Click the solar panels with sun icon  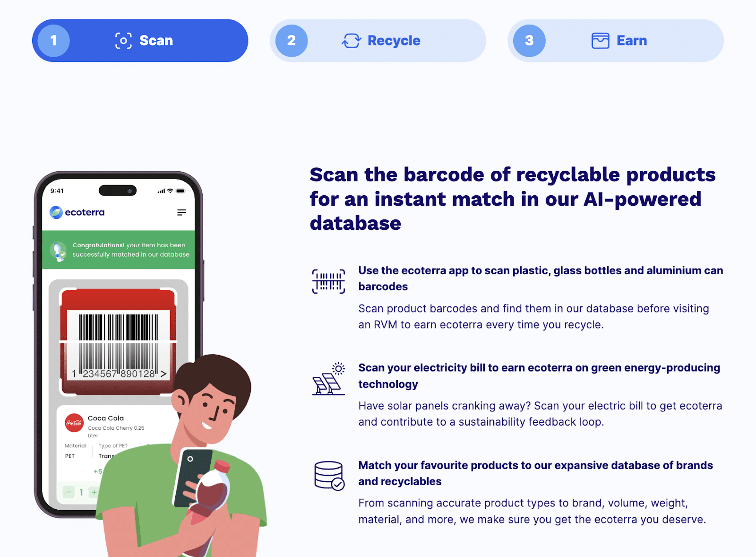[x=328, y=379]
